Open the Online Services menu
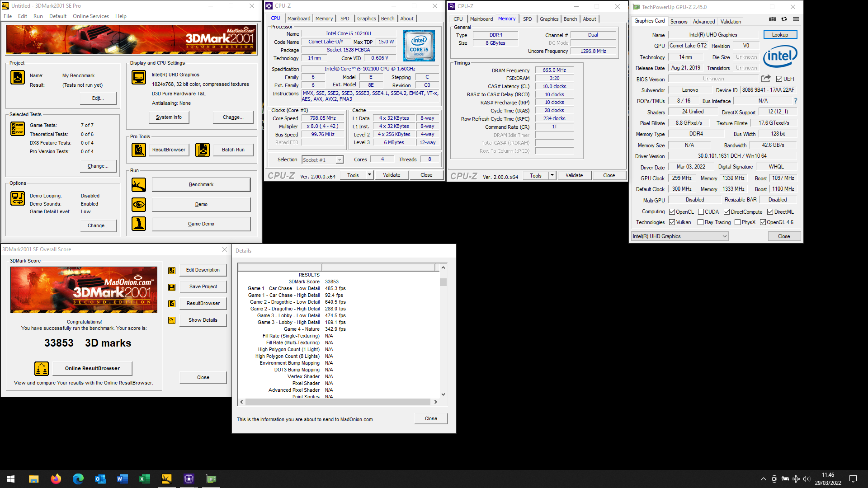Screen dimensions: 868x488 tap(91, 16)
